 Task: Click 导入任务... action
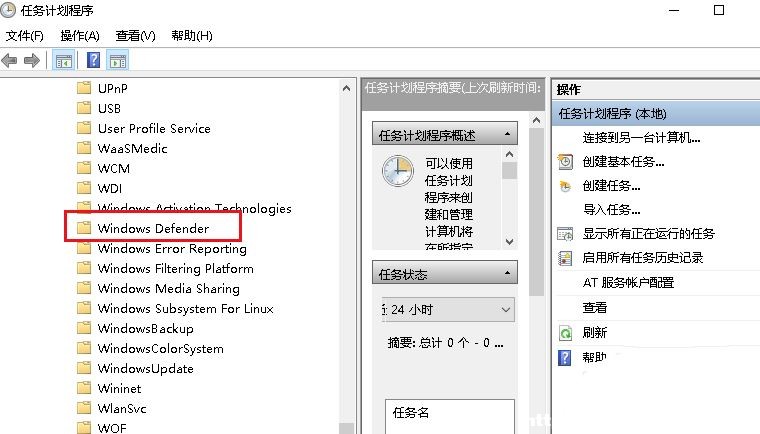[x=611, y=209]
